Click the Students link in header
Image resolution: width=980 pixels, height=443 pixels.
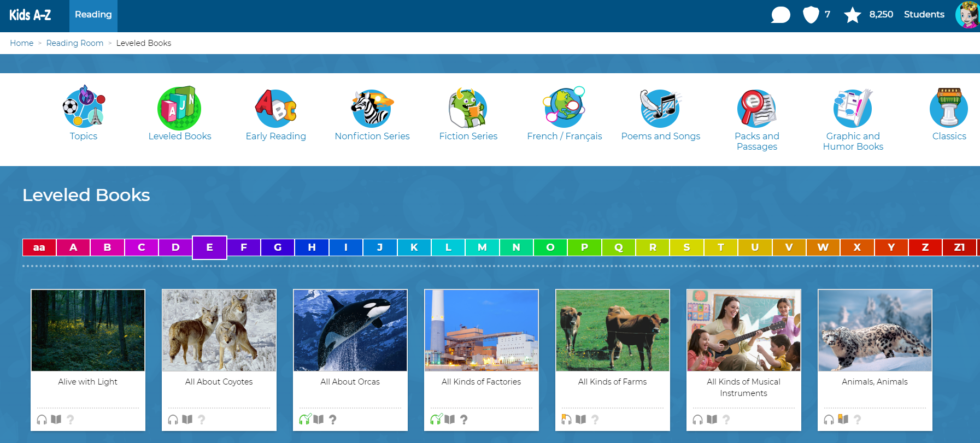(x=924, y=15)
